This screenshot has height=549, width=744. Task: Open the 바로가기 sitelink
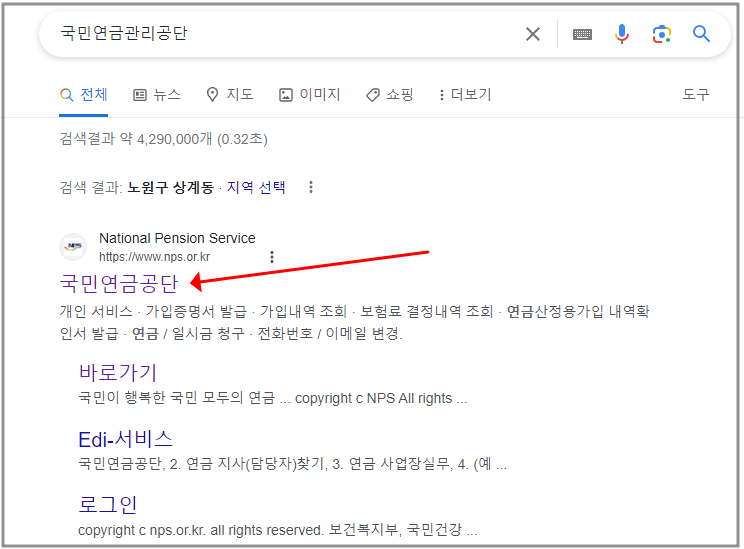pyautogui.click(x=117, y=372)
